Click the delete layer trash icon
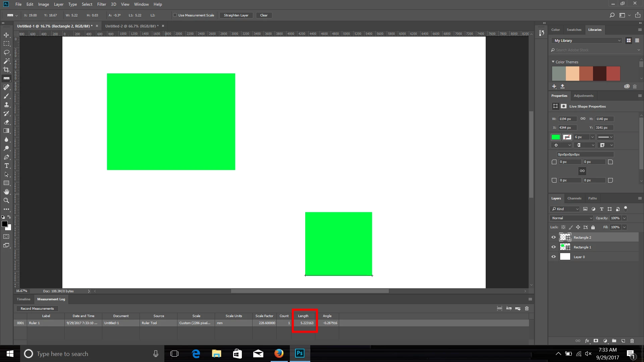Screen dimensions: 644x362 coord(632,341)
